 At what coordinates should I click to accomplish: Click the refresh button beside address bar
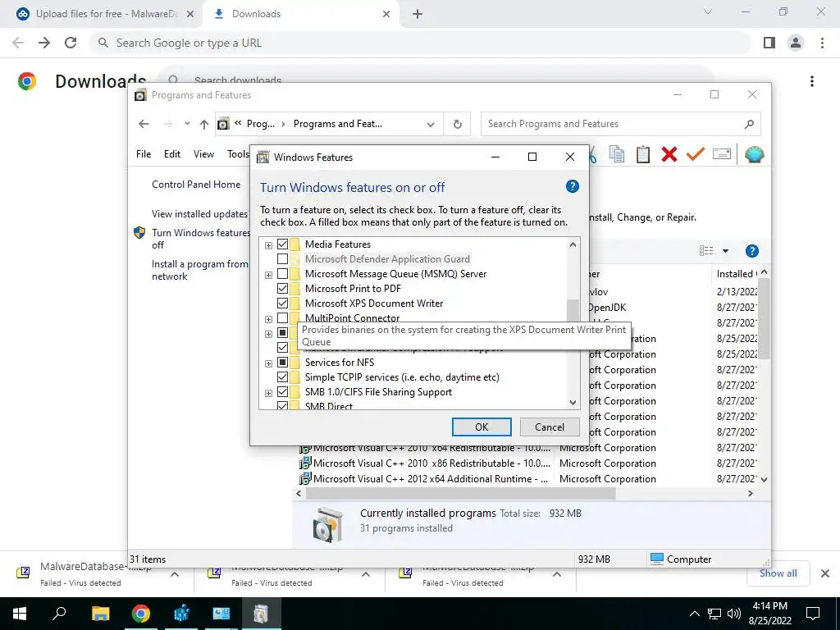point(458,124)
